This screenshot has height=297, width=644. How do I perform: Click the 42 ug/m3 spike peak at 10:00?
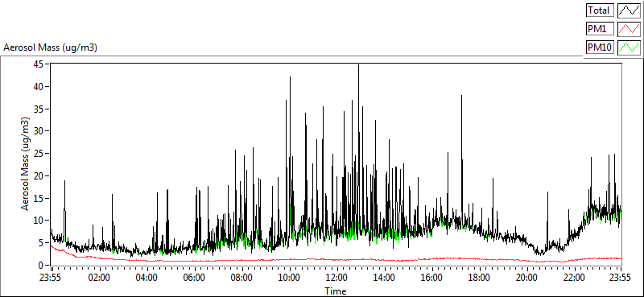point(290,77)
